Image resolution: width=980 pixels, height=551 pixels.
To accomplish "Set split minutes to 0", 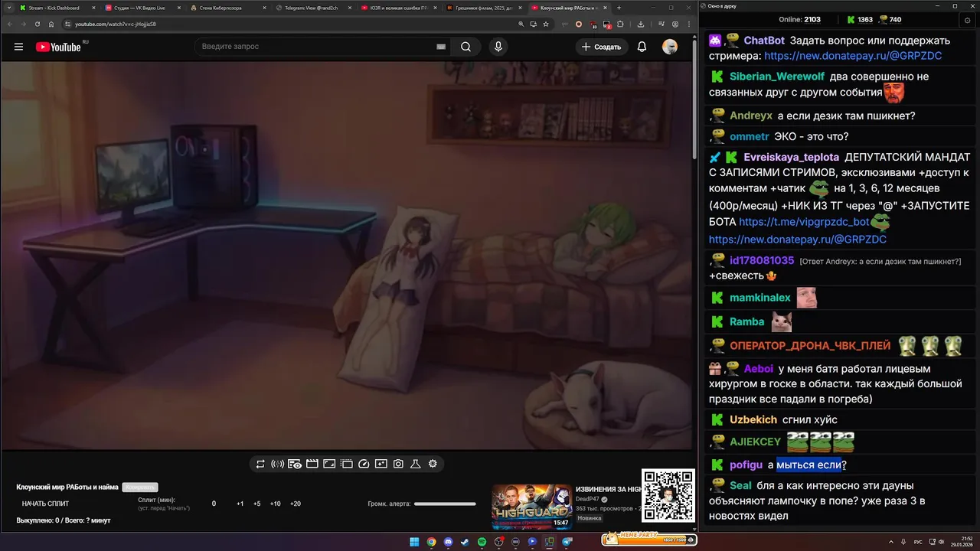I will pos(214,504).
